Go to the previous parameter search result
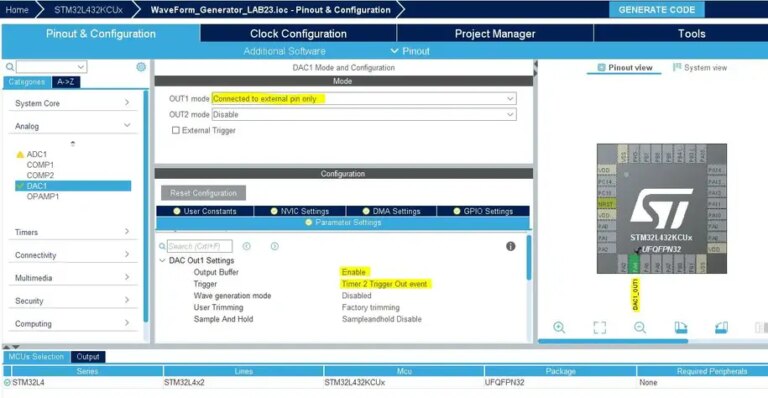Screen dimensions: 768x398 click(x=246, y=246)
